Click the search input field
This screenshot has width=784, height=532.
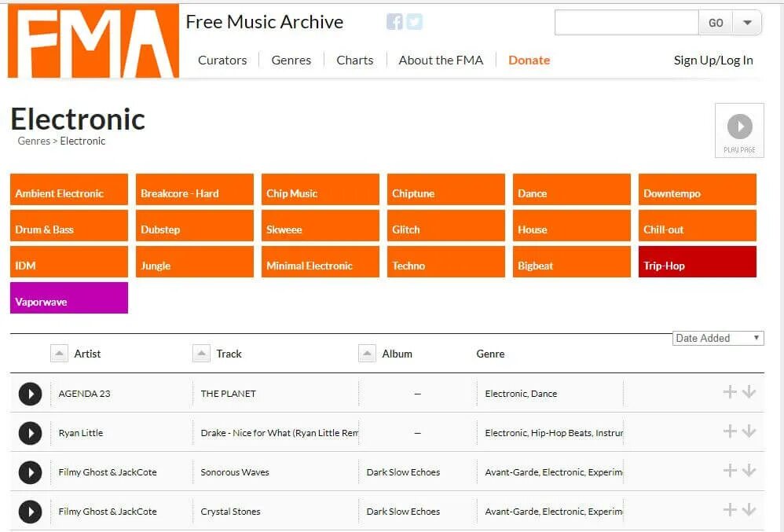pos(627,23)
